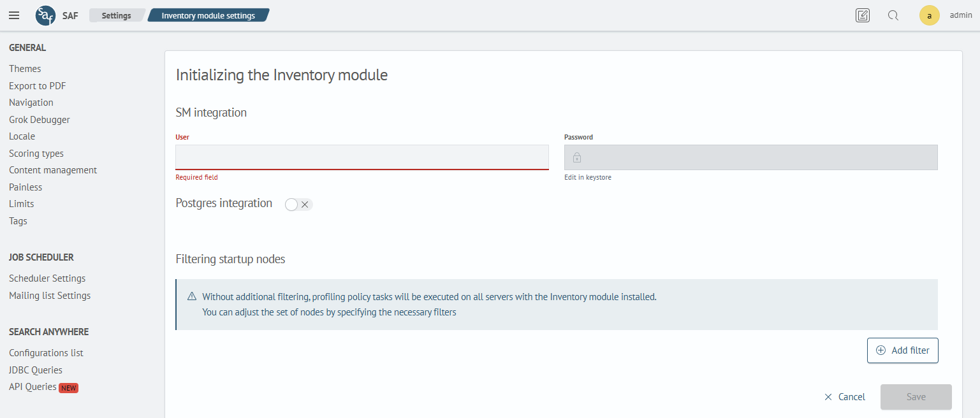
Task: Click the SAF logo icon
Action: [x=45, y=15]
